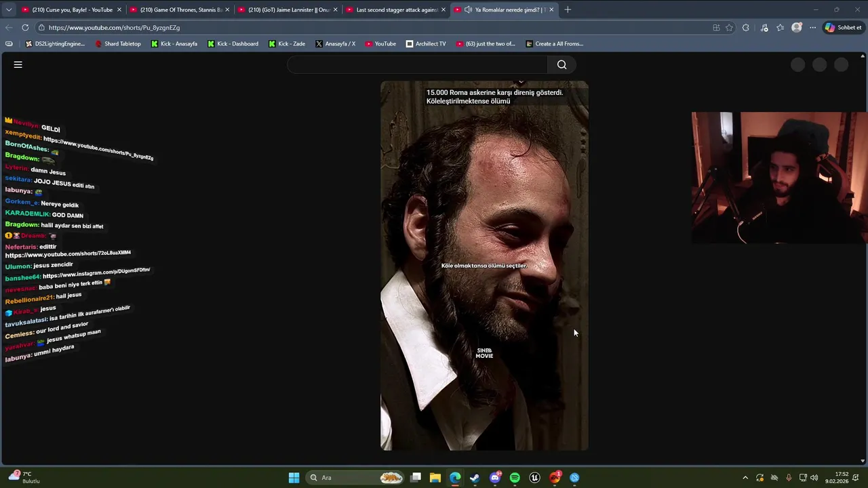The height and width of the screenshot is (488, 868).
Task: Click the split screen icon in address bar
Action: (x=716, y=28)
